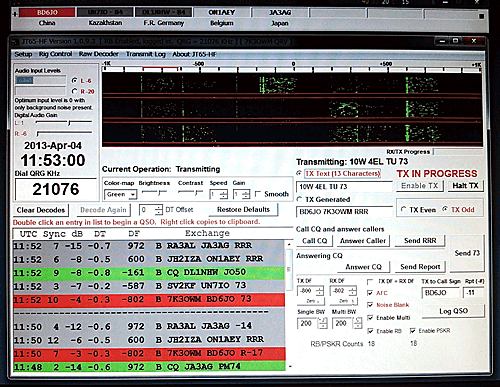Open the Color-map Green dropdown

click(121, 194)
